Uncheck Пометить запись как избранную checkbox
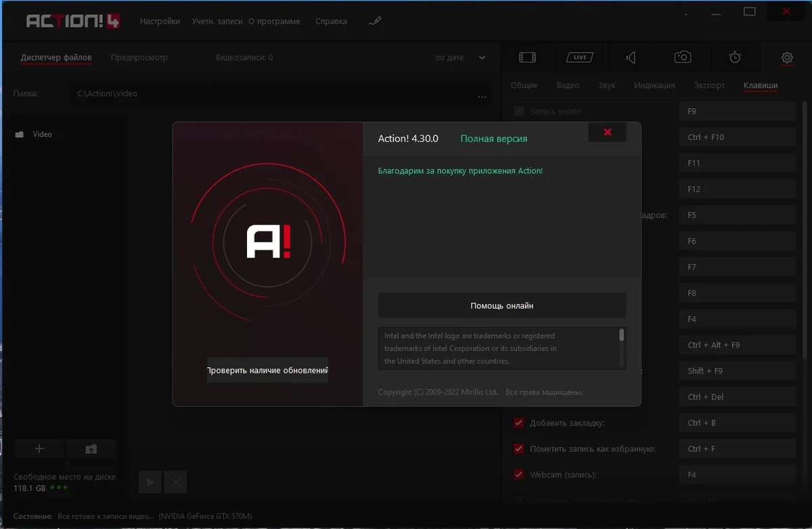The width and height of the screenshot is (812, 529). point(519,448)
